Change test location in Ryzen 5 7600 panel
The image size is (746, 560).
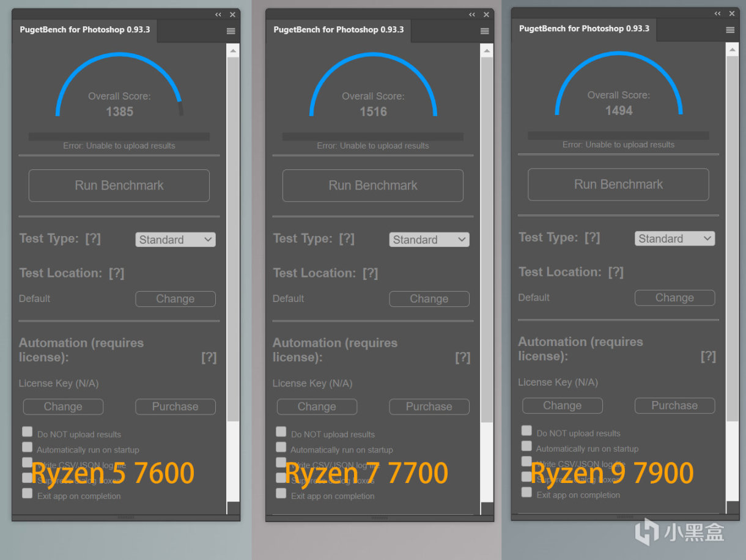pyautogui.click(x=175, y=299)
